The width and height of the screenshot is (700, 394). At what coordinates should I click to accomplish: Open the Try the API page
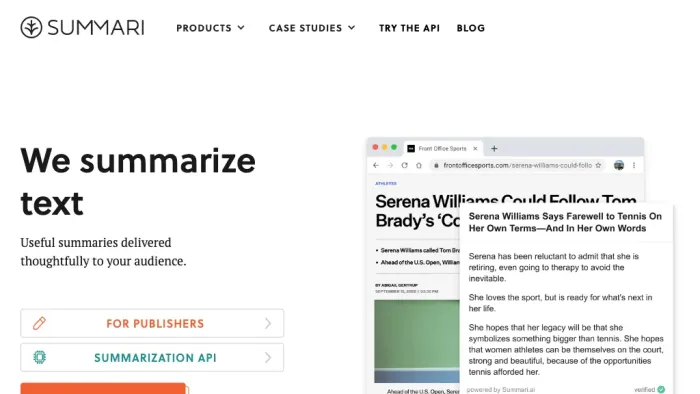(409, 28)
